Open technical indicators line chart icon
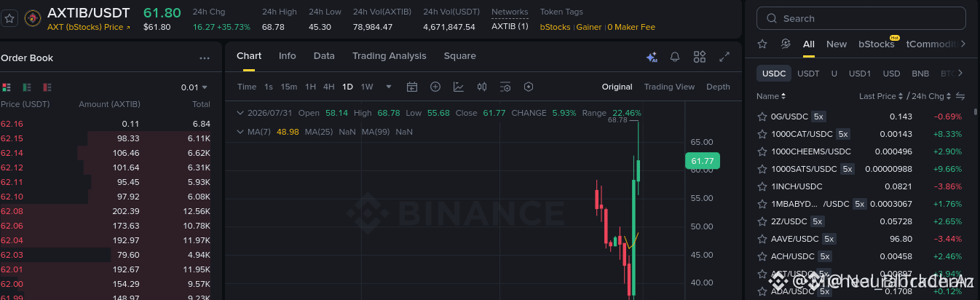Image resolution: width=980 pixels, height=300 pixels. (x=459, y=87)
